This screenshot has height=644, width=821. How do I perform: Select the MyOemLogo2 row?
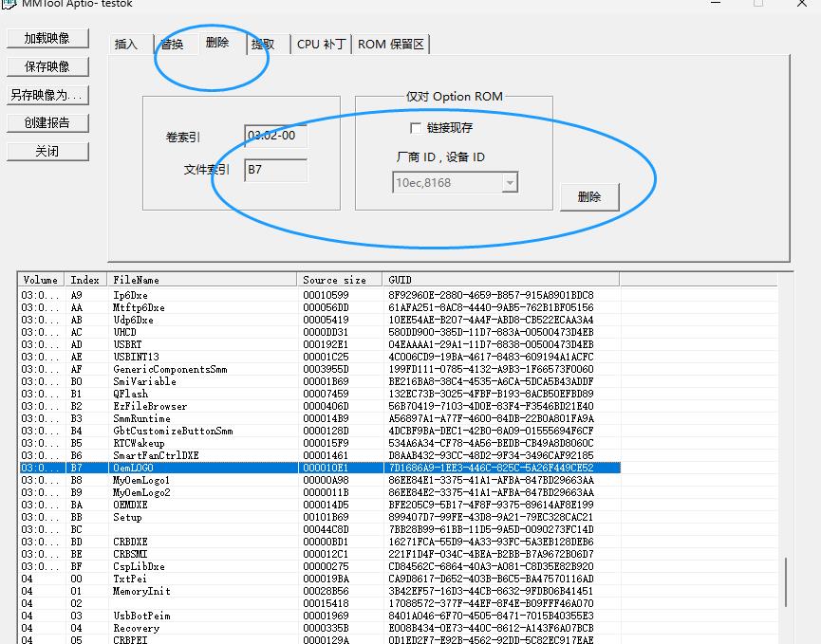point(320,493)
